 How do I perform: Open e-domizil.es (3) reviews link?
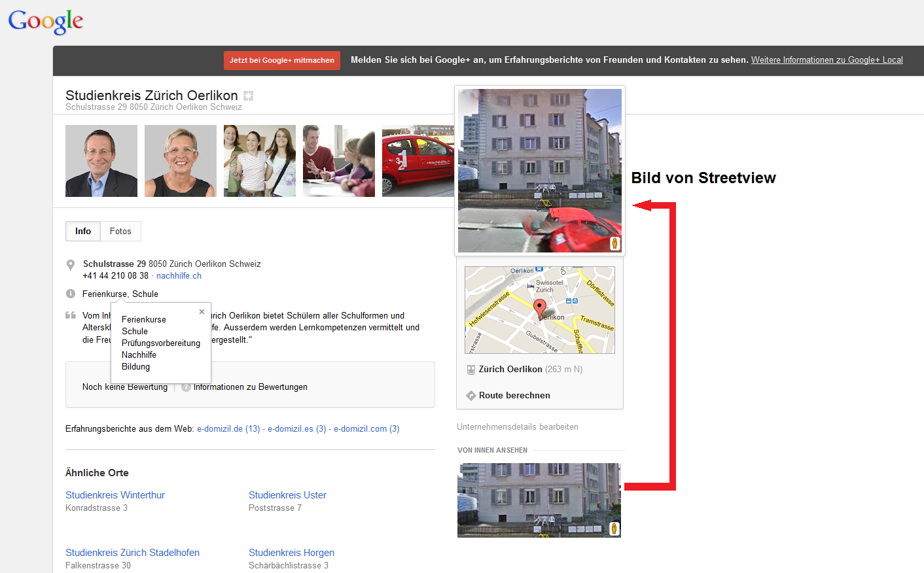[297, 429]
